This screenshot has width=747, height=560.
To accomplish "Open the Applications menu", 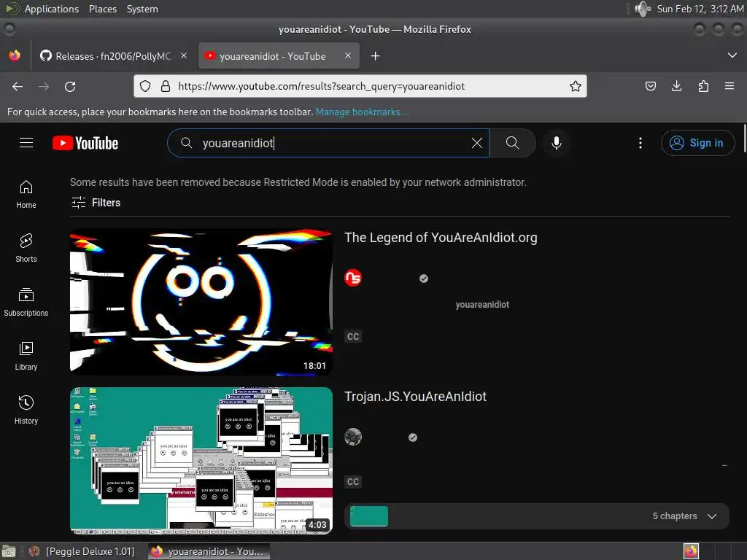I will point(52,9).
